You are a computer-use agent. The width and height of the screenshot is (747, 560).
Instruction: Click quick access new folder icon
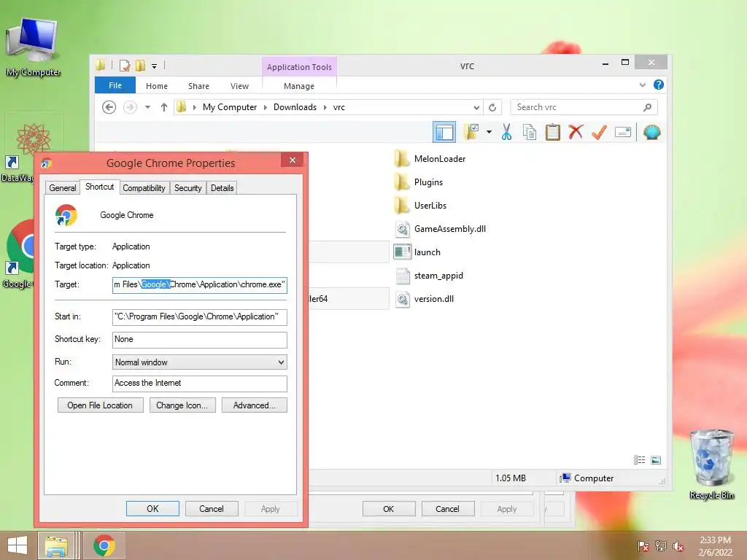(141, 65)
